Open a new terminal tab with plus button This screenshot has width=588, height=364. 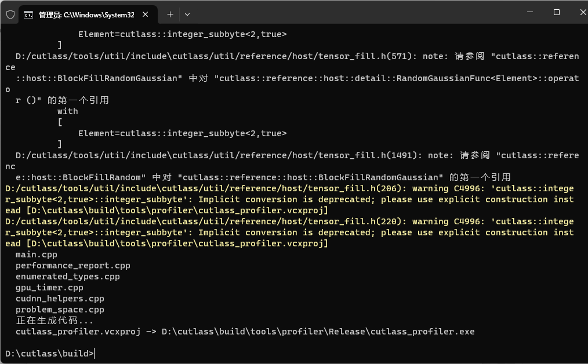click(x=170, y=14)
